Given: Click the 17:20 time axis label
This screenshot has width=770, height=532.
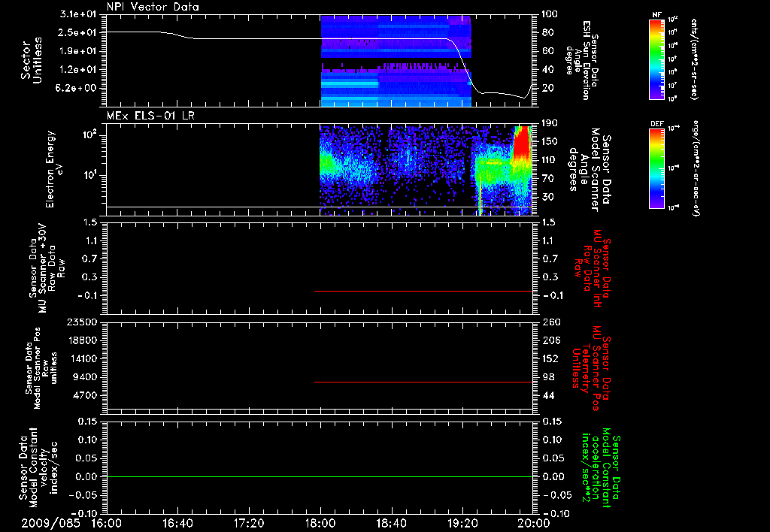Looking at the screenshot, I should tap(249, 523).
